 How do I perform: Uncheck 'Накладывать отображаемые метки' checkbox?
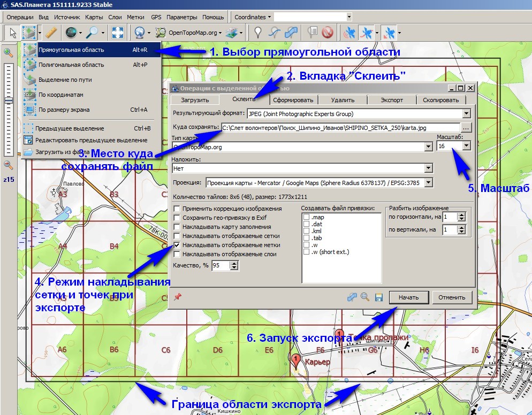(177, 245)
